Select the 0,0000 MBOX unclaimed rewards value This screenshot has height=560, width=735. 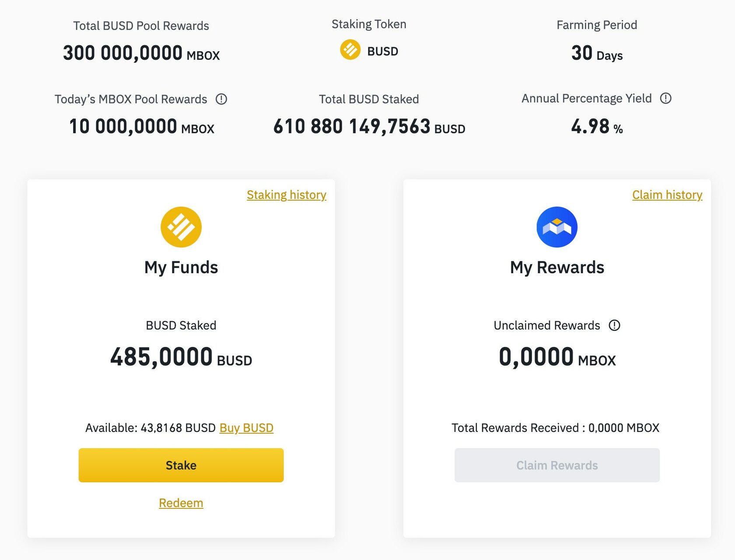click(x=557, y=357)
